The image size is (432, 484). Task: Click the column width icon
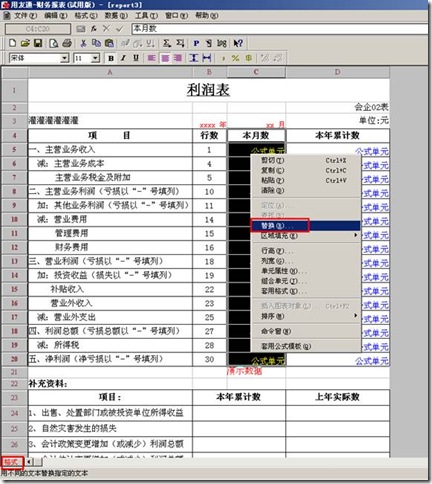pos(207,58)
